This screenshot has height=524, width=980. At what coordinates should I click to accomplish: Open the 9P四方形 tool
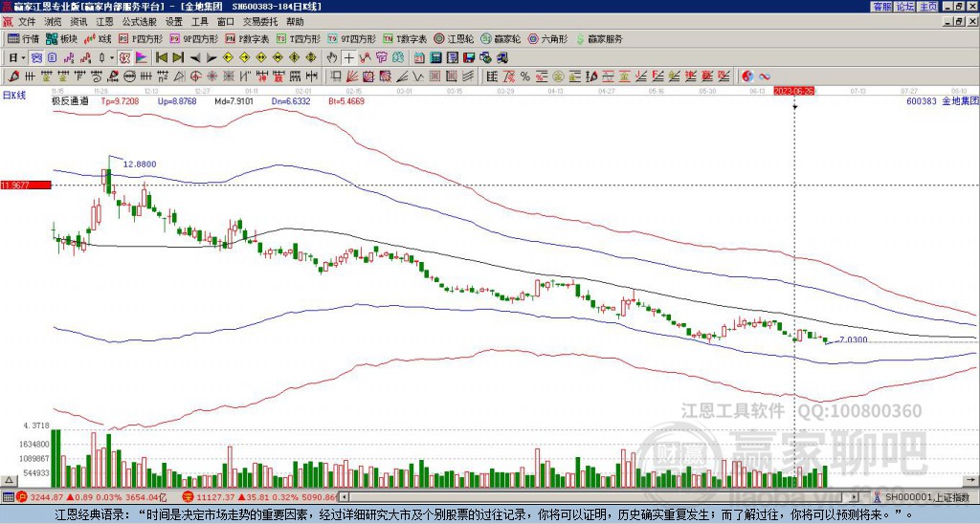[x=194, y=39]
